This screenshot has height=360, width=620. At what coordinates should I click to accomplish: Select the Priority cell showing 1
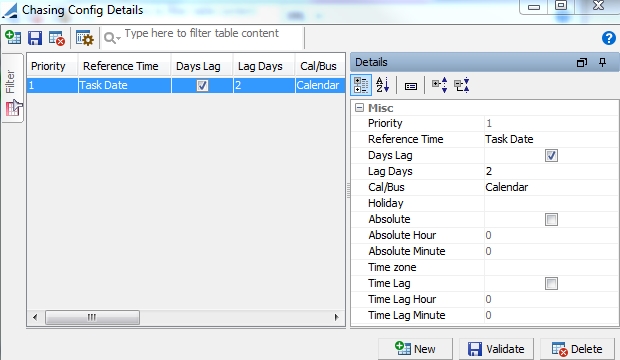coord(52,85)
